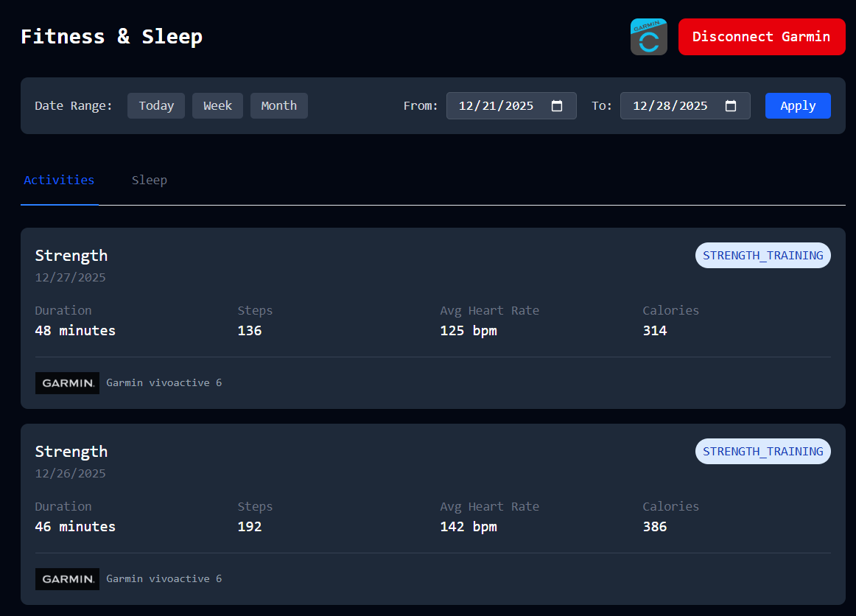Image resolution: width=856 pixels, height=616 pixels.
Task: Select the Month date range
Action: pyautogui.click(x=278, y=106)
